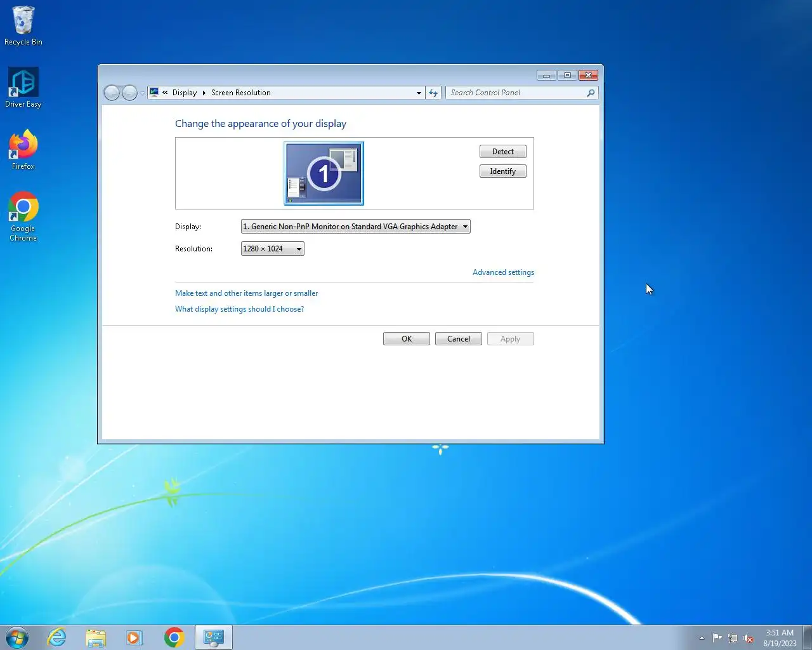Select the Firefox desktop shortcut
The height and width of the screenshot is (650, 812).
point(23,150)
